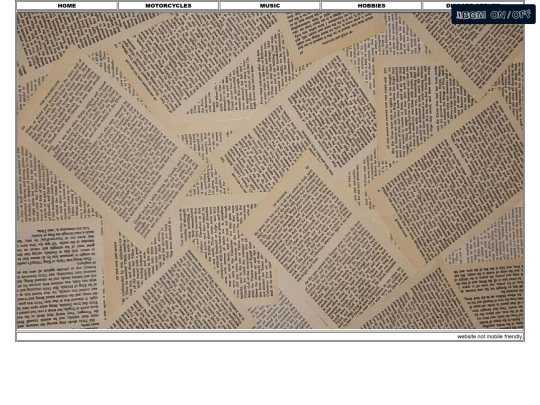This screenshot has width=540, height=405.
Task: Go to the MOTORCYCLES page
Action: click(x=168, y=6)
